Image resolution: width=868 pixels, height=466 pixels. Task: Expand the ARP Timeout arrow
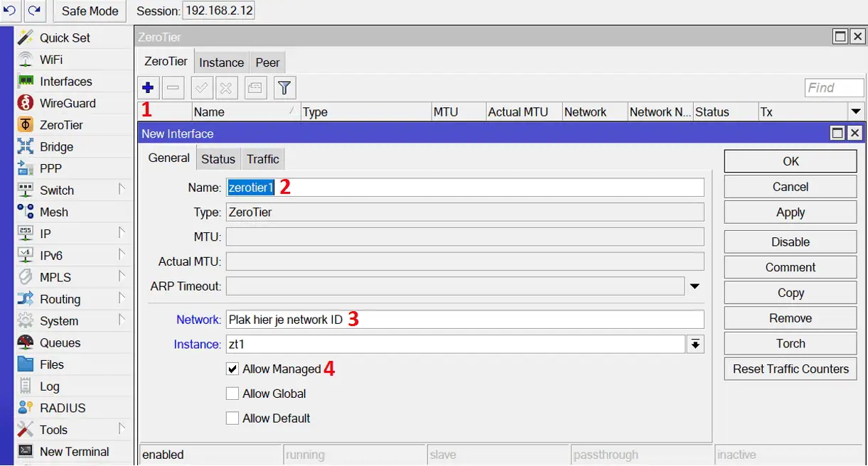click(x=695, y=286)
